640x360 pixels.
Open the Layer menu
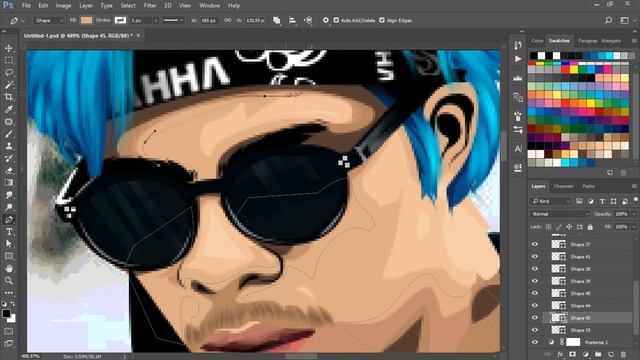86,6
